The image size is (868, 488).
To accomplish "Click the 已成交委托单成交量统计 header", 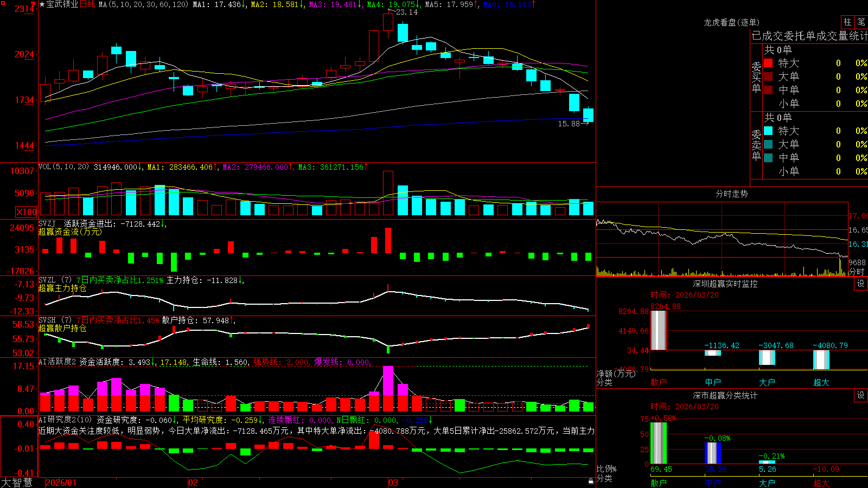I will [x=809, y=36].
